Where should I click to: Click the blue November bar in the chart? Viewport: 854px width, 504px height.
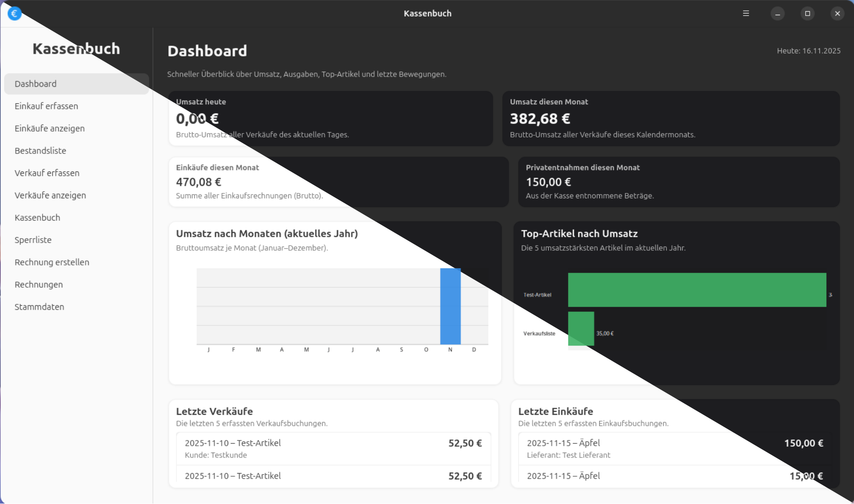pyautogui.click(x=450, y=307)
